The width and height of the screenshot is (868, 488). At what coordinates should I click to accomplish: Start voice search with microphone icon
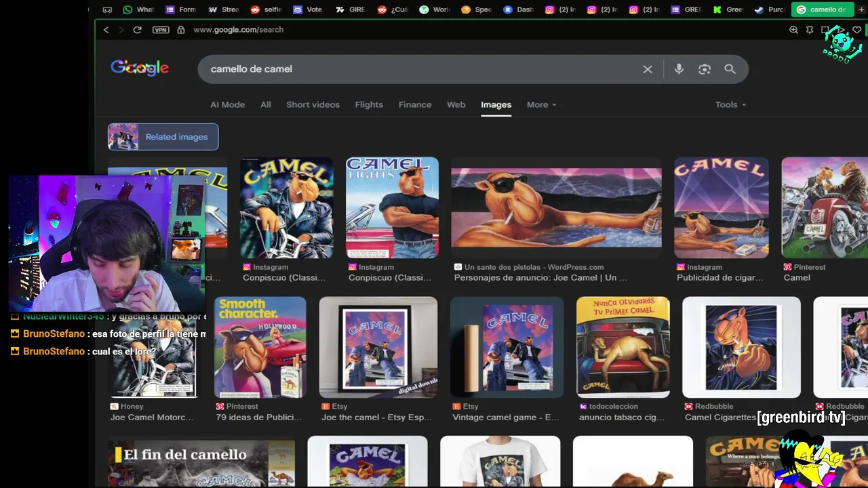tap(679, 69)
